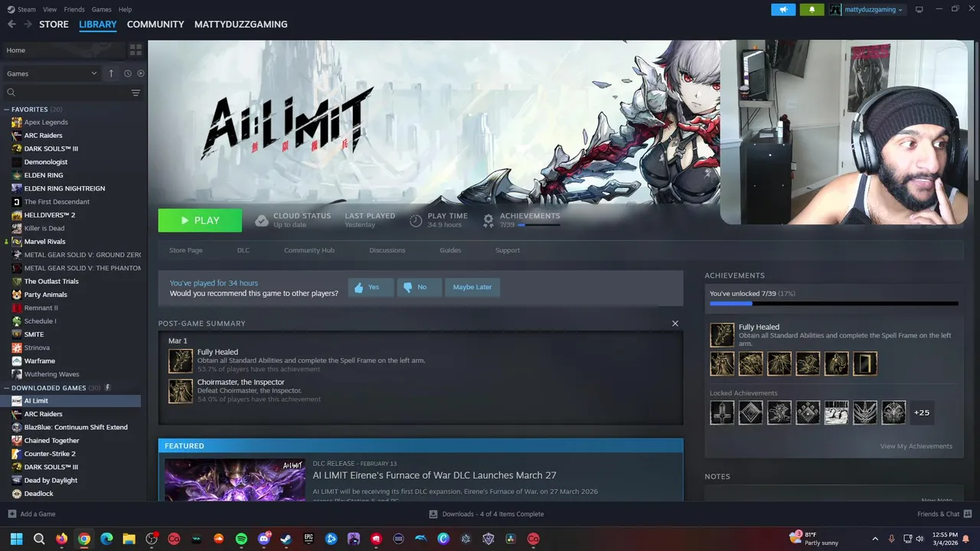
Task: Open the Support link
Action: click(508, 250)
